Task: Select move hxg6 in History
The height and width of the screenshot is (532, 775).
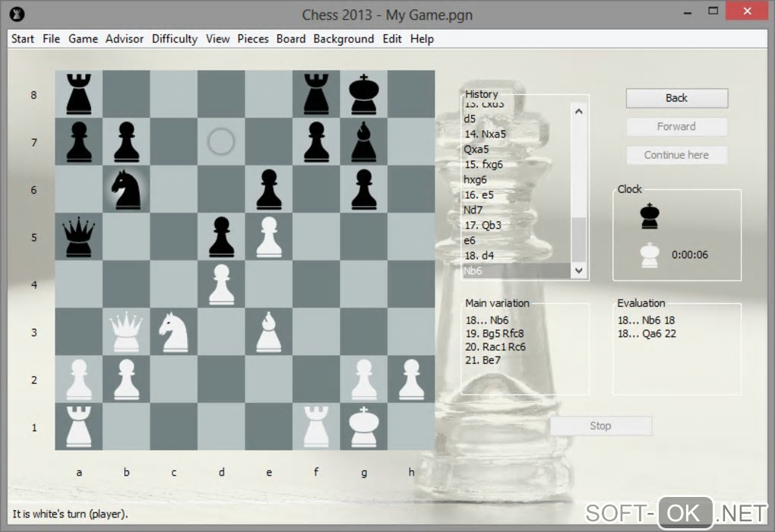Action: (x=517, y=179)
